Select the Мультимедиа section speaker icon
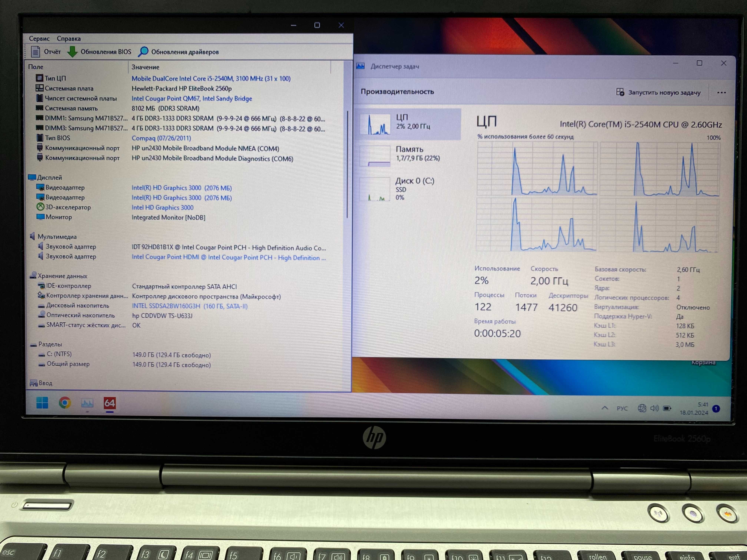 pos(32,236)
